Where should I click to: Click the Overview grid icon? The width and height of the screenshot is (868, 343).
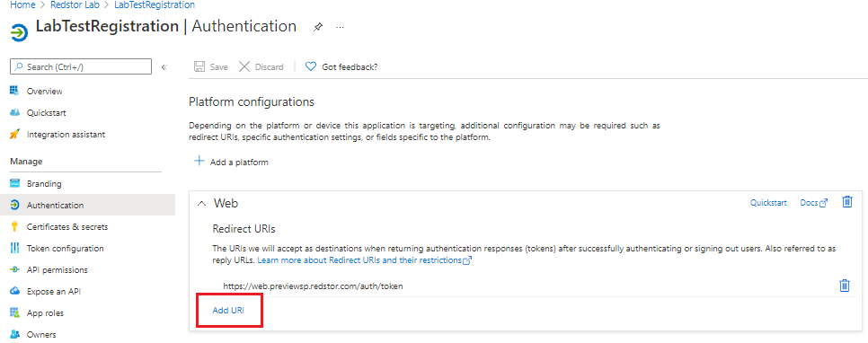pyautogui.click(x=15, y=91)
